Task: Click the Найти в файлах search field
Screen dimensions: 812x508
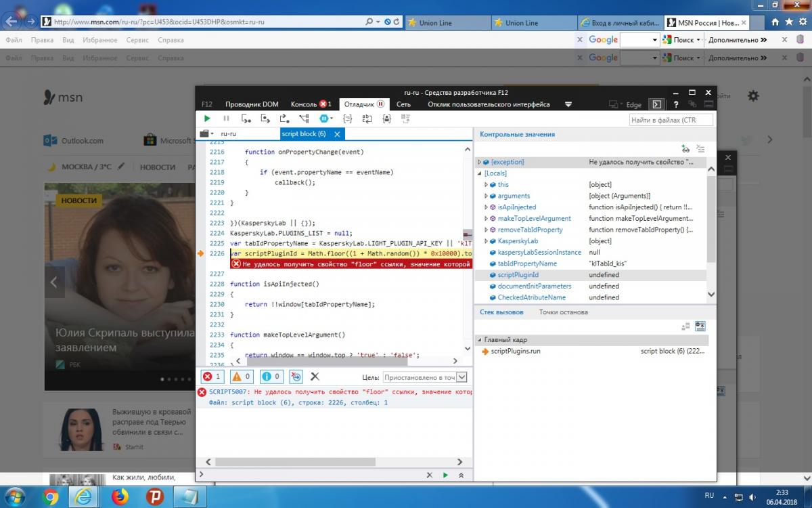Action: tap(671, 120)
